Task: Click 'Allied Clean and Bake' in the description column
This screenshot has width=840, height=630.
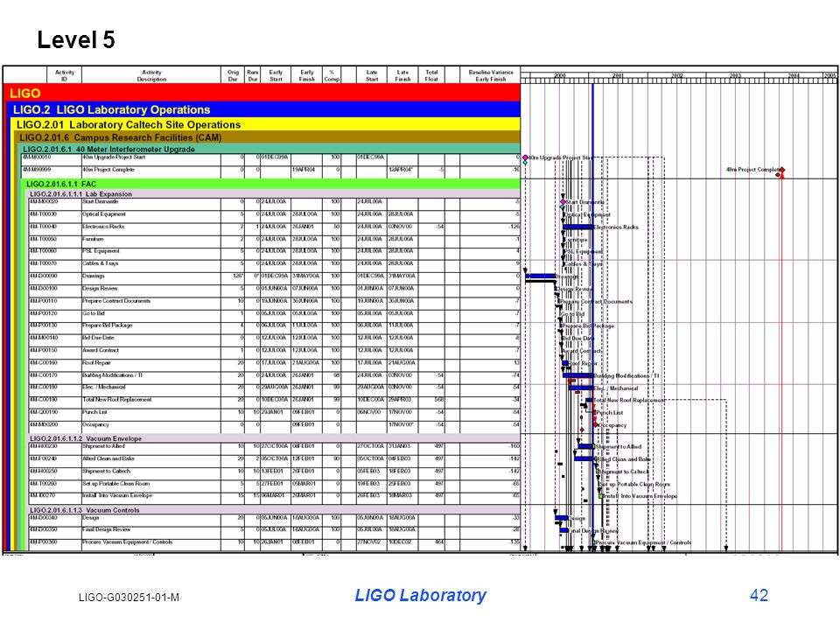Action: point(108,458)
